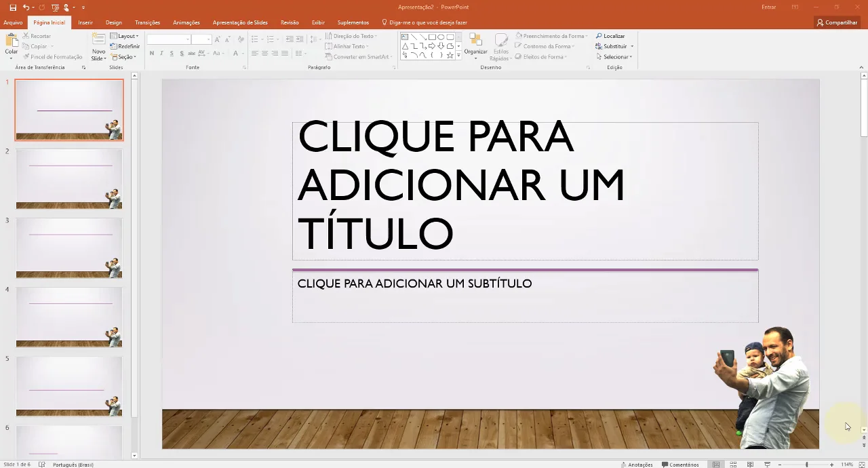The height and width of the screenshot is (468, 868).
Task: Click Entrar to sign in
Action: [x=768, y=7]
